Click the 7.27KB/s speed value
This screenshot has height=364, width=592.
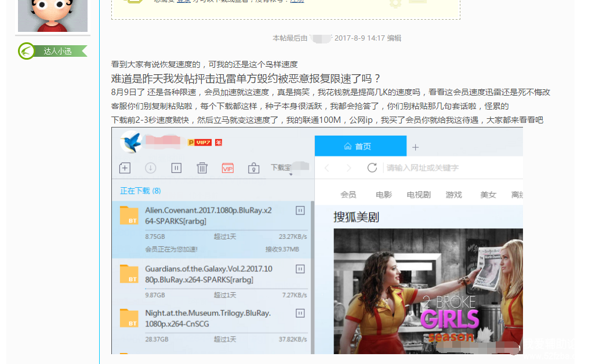(295, 295)
